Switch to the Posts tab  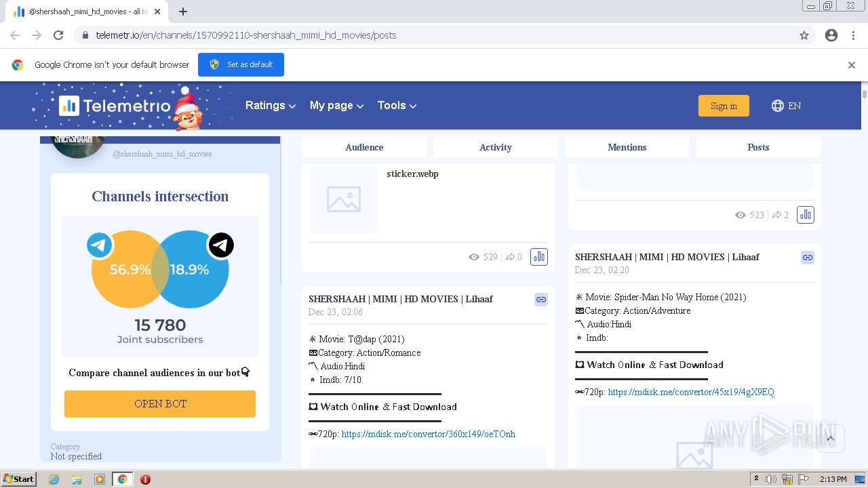coord(758,147)
